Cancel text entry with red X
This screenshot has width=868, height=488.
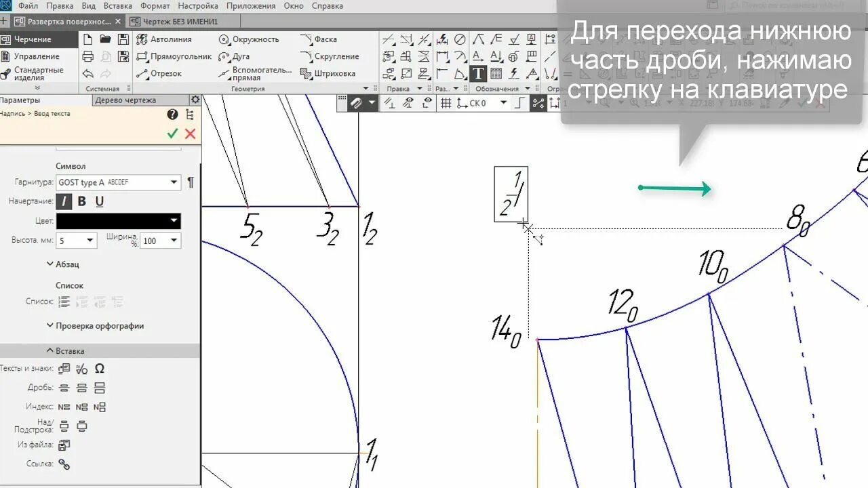pyautogui.click(x=190, y=134)
